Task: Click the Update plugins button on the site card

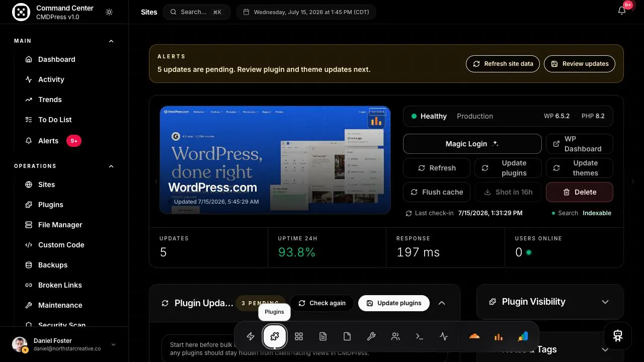Action: 508,168
